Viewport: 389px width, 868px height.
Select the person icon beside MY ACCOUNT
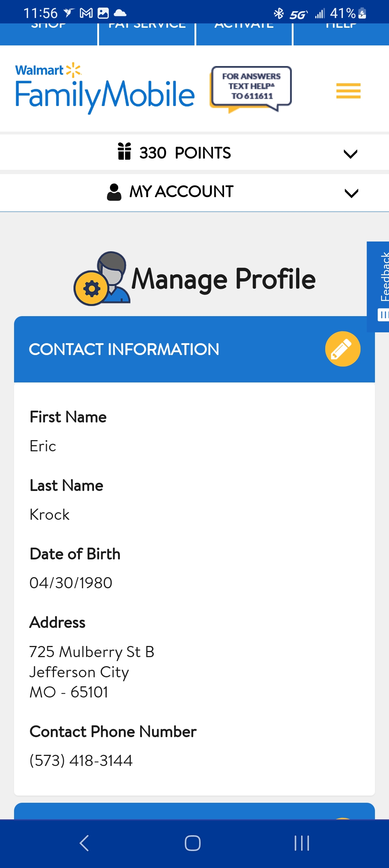point(114,191)
